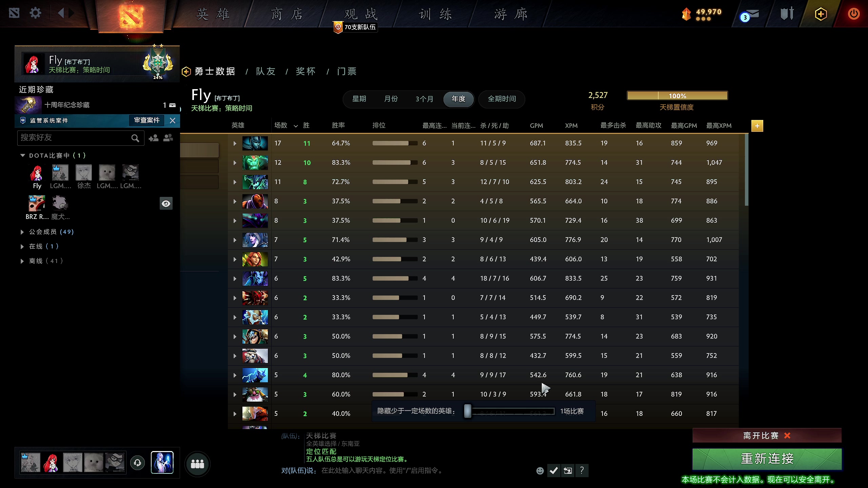The image size is (868, 488).
Task: Switch to the 门票 tab
Action: tap(347, 72)
